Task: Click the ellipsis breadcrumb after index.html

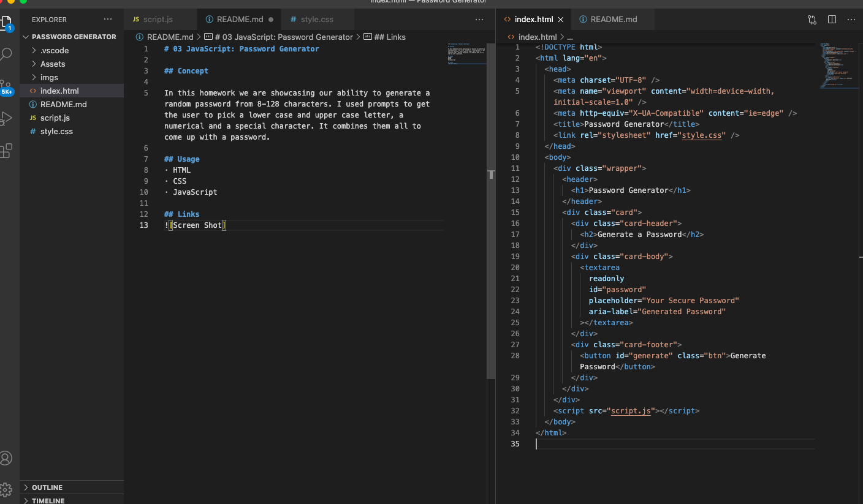Action: click(x=570, y=37)
